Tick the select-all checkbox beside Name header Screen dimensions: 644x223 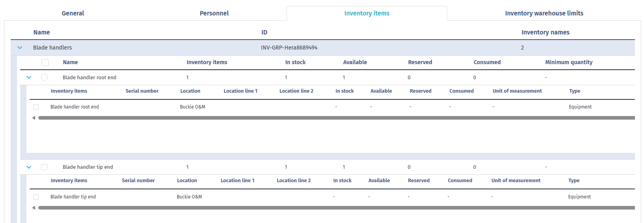[x=45, y=63]
